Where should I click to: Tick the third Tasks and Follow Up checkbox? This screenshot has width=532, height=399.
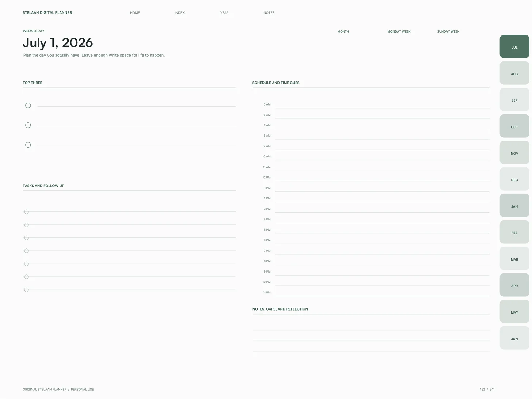pos(26,238)
